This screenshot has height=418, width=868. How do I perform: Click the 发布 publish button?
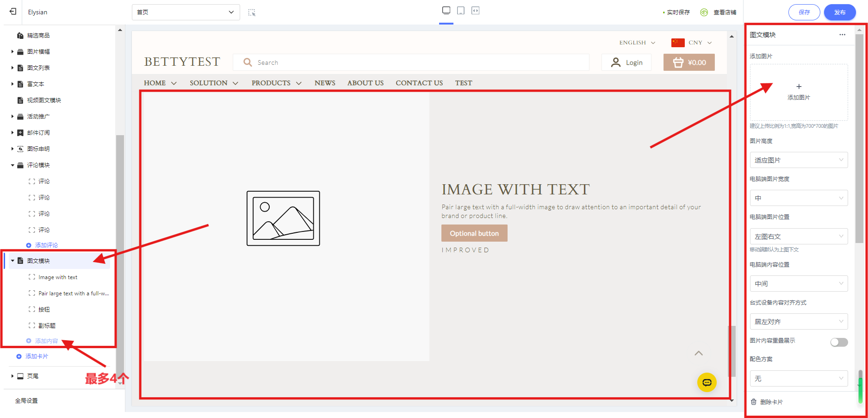839,12
